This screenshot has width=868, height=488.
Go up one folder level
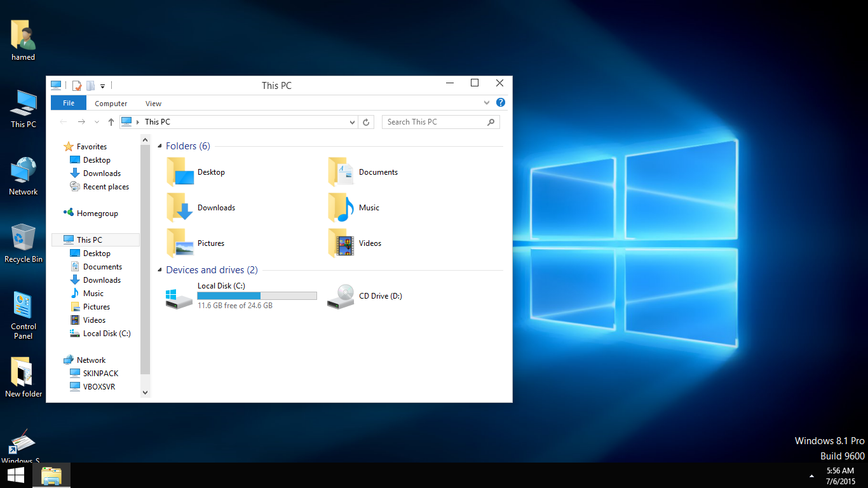tap(111, 122)
